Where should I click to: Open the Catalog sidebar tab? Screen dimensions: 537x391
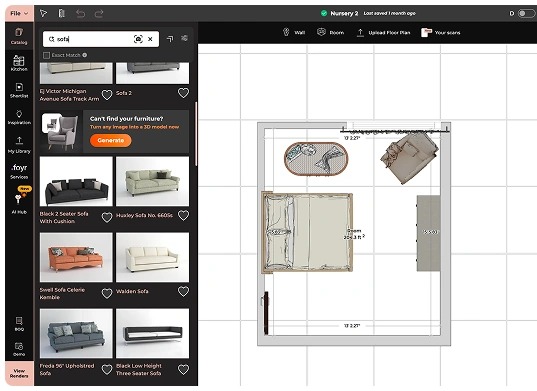(19, 36)
